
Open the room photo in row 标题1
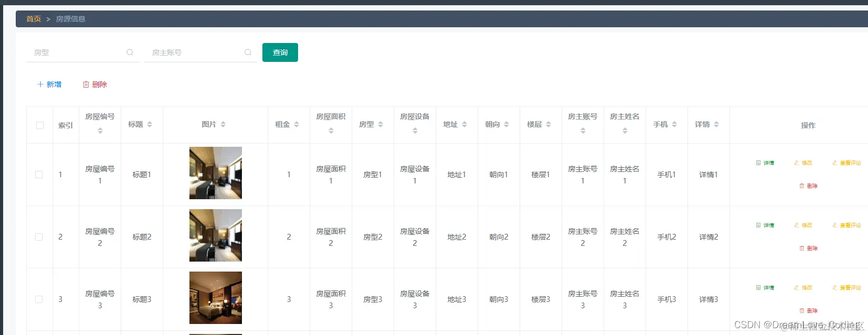click(216, 173)
